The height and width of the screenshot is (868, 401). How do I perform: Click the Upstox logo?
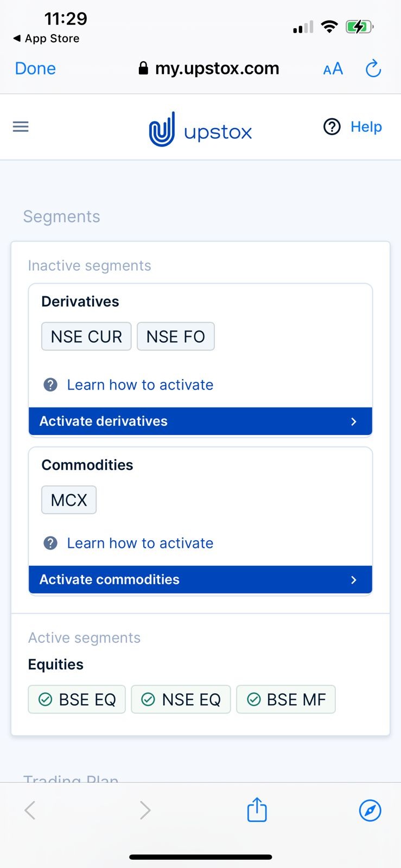coord(200,130)
